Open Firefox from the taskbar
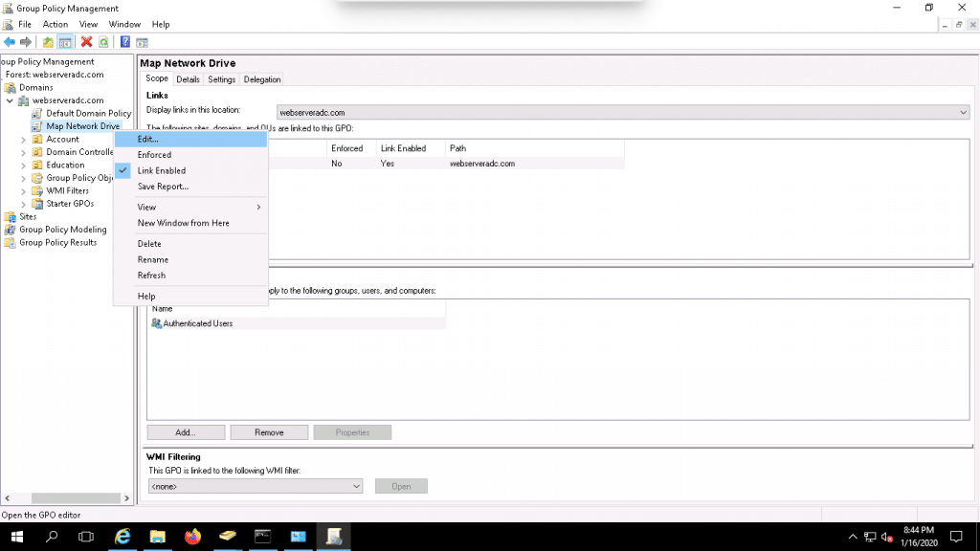Viewport: 980px width, 551px height. (193, 537)
